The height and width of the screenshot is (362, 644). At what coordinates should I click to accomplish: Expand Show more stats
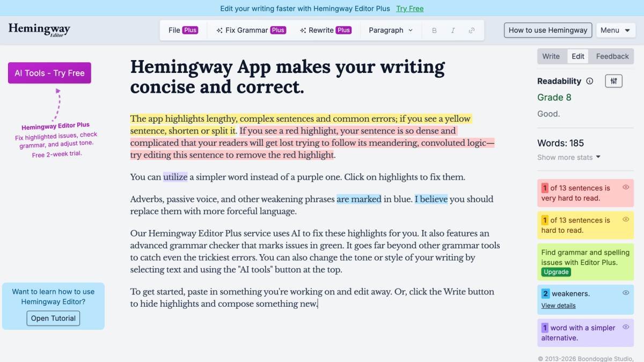(x=569, y=157)
